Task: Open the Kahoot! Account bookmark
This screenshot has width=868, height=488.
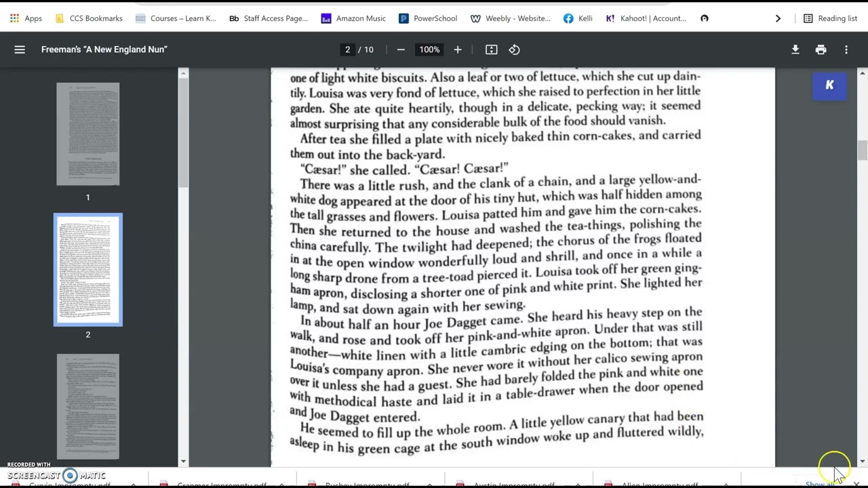Action: click(646, 18)
